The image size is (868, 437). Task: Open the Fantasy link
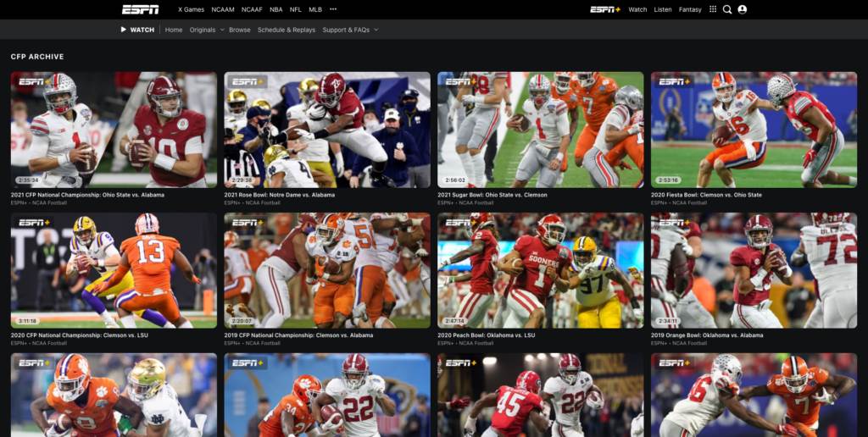pos(690,9)
